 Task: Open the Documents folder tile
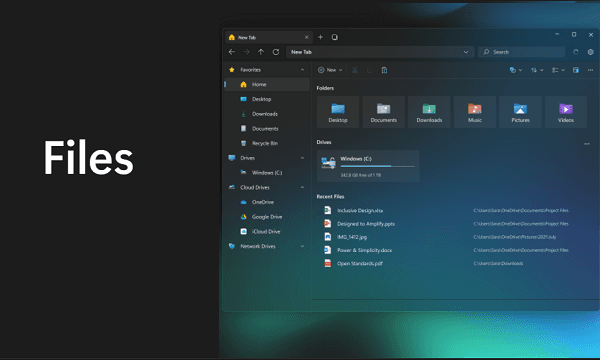383,112
